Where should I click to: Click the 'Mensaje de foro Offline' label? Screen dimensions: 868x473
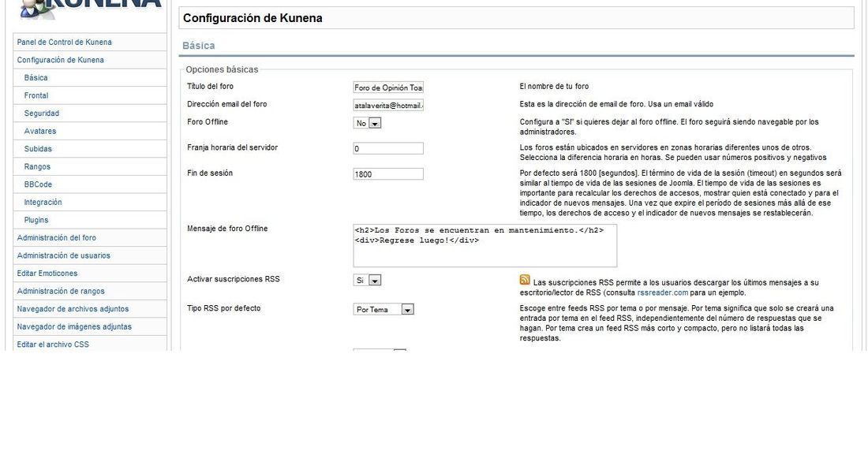(x=227, y=229)
